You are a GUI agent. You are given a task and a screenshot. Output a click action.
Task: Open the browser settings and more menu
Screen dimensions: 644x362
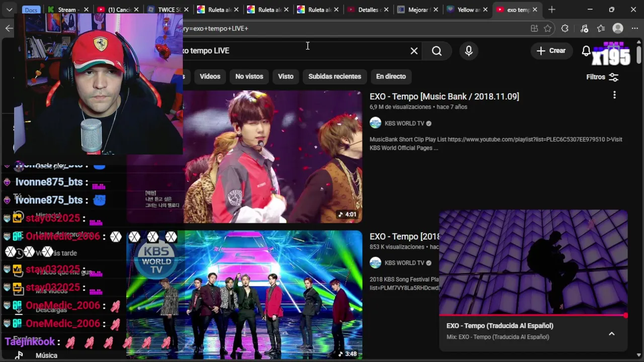pos(634,29)
